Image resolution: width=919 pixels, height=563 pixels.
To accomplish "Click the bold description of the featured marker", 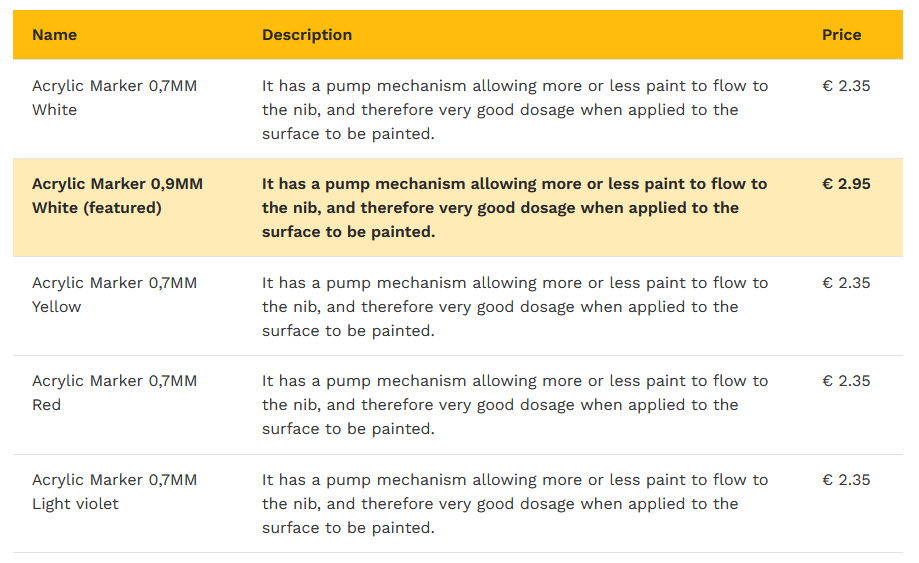I will click(x=514, y=208).
